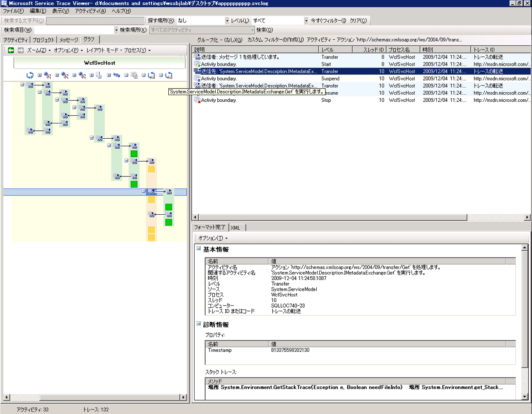Screen dimensions: 532x414
Task: Switch to the メッセージ tab
Action: 69,40
